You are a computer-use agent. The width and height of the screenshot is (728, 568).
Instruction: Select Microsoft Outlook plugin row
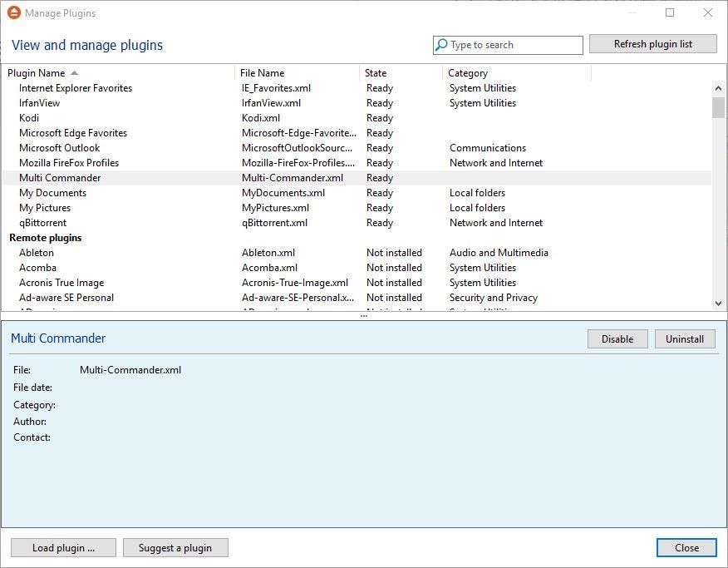click(357, 148)
